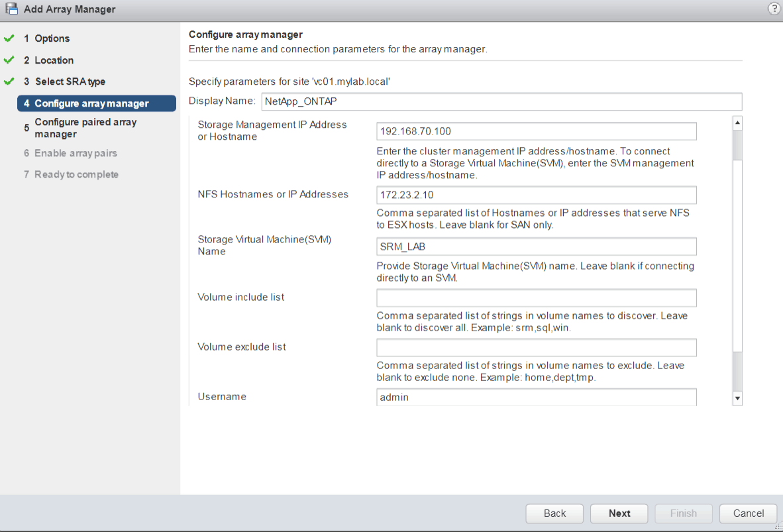Open step 2 Location
The image size is (783, 532).
54,60
